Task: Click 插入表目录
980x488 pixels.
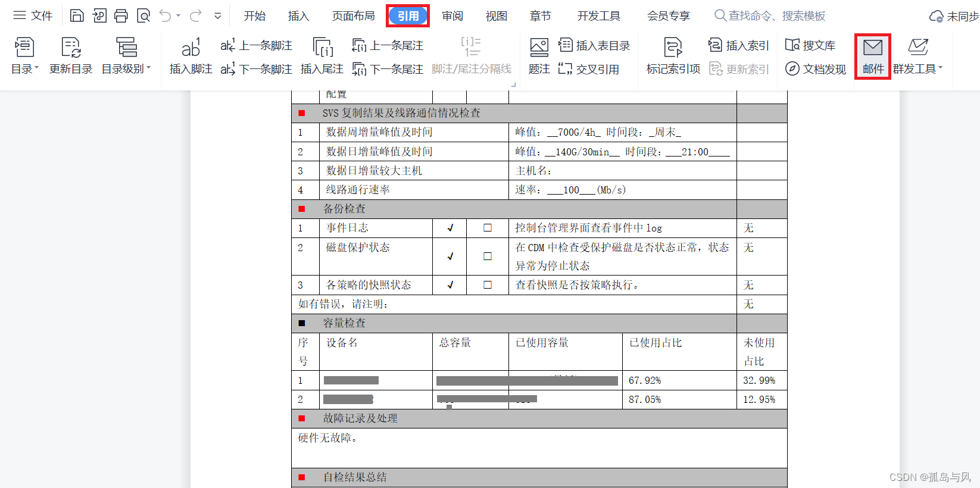Action: click(x=594, y=45)
